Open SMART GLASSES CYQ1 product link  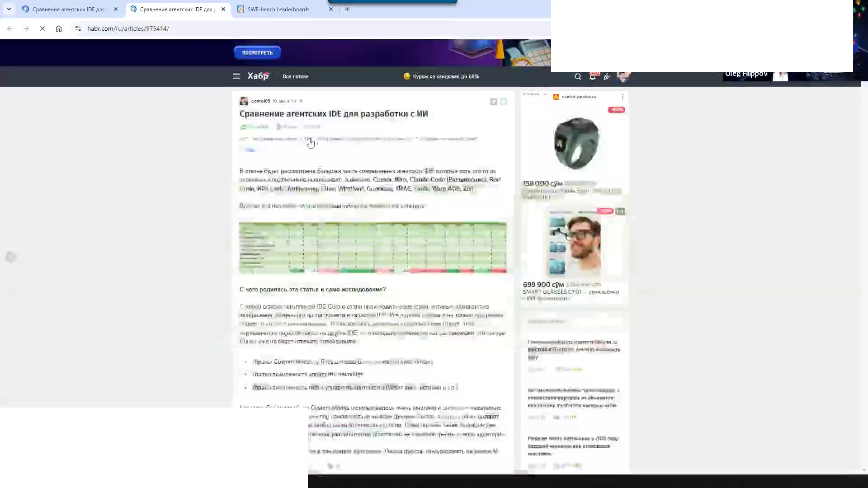tap(571, 295)
